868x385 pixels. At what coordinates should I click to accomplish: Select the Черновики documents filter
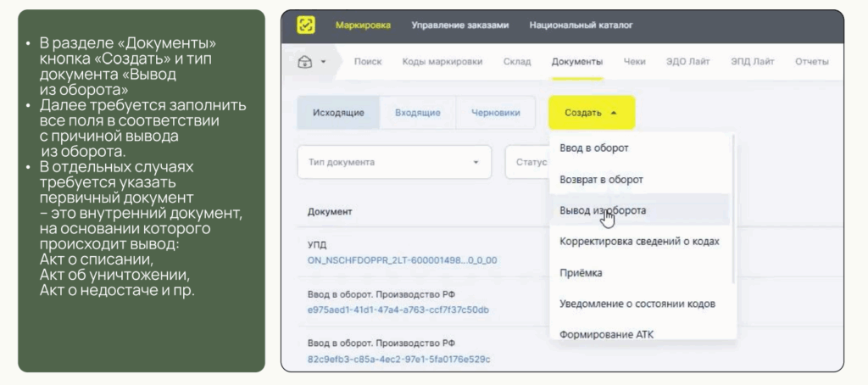click(495, 113)
